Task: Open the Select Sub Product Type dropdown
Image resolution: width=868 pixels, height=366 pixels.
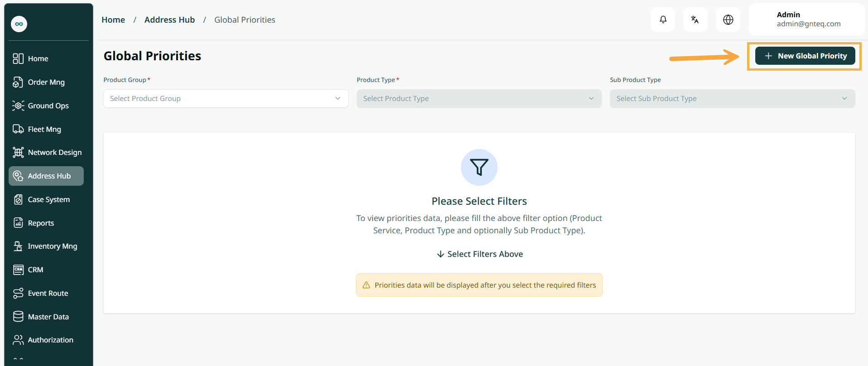Action: 732,98
